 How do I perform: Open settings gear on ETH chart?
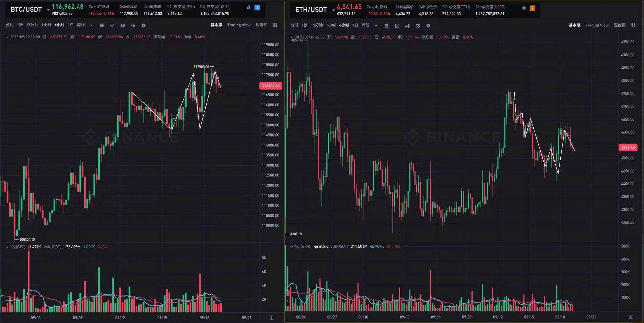click(428, 26)
